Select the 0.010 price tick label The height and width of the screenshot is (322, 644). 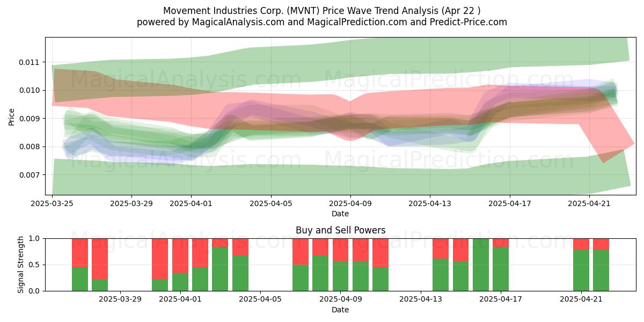(30, 90)
